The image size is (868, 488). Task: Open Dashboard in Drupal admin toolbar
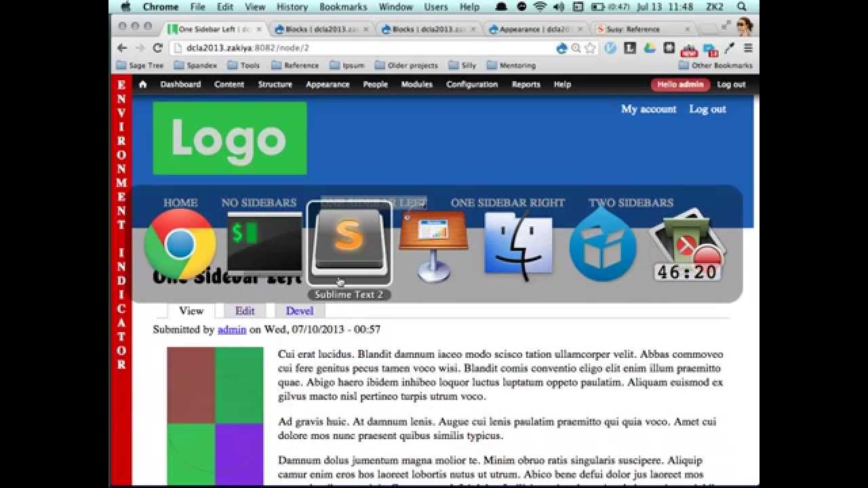pyautogui.click(x=180, y=85)
